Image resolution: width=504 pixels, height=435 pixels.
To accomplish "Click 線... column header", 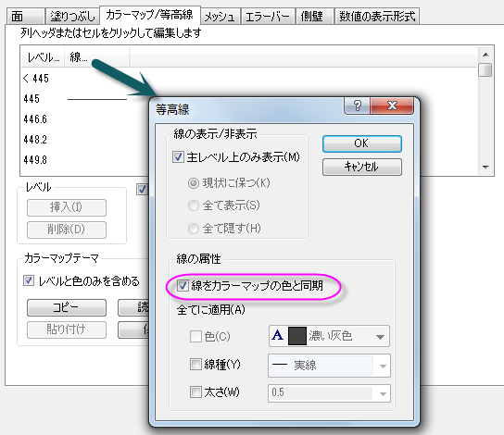I will point(97,57).
